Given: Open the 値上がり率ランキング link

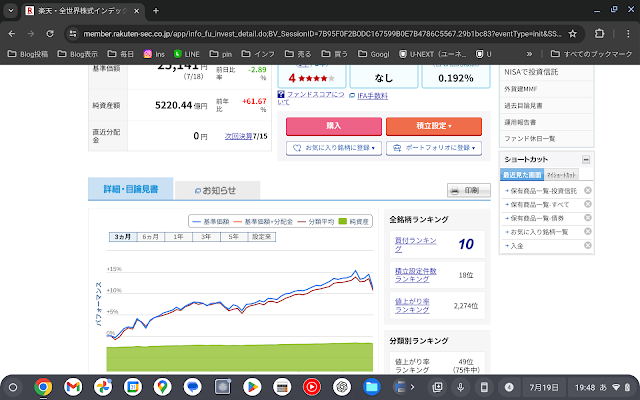Looking at the screenshot, I should coord(412,306).
